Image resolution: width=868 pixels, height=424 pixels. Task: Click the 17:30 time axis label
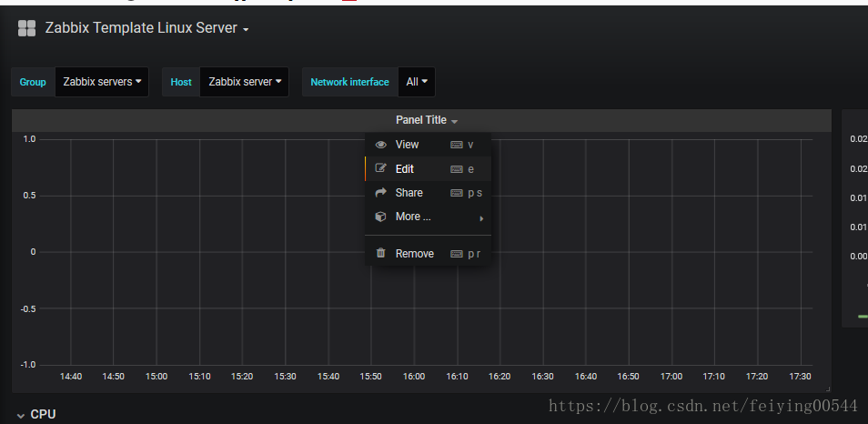pos(800,377)
